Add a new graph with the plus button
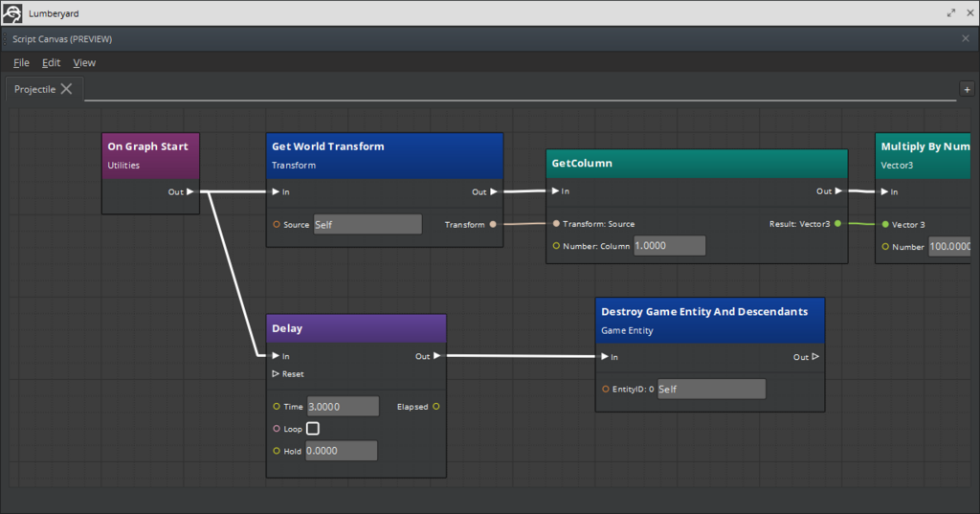Screen dimensions: 980x514 [967, 89]
